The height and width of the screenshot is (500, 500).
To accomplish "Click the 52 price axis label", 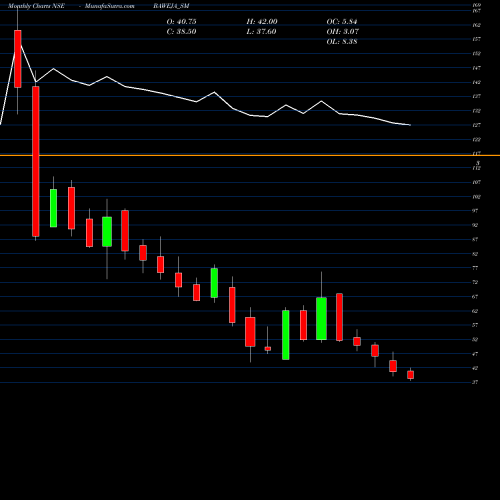I will click(475, 339).
